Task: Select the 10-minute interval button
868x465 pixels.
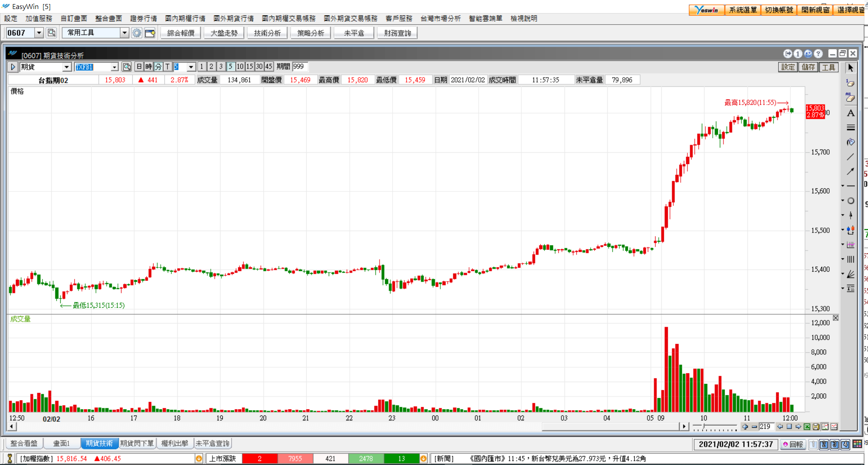Action: 240,67
